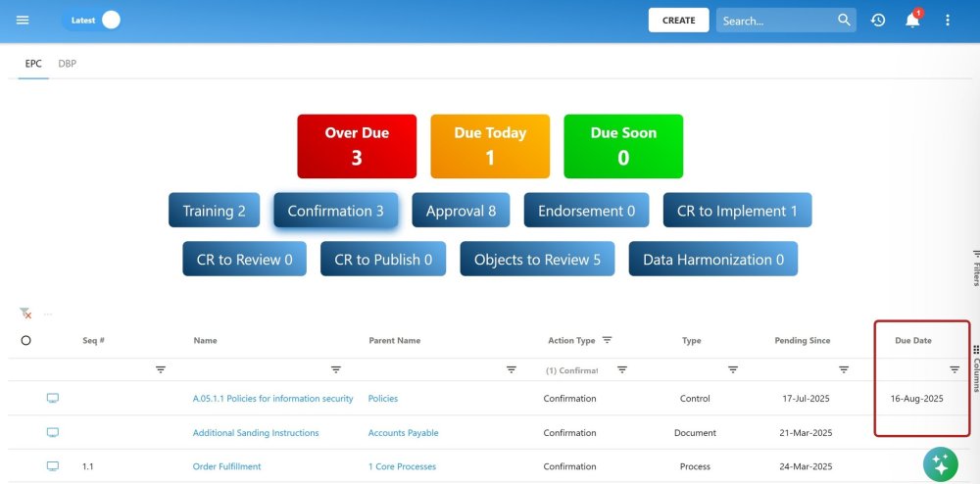Click the sparkle AI assistant button
This screenshot has width=980, height=484.
pos(941,464)
